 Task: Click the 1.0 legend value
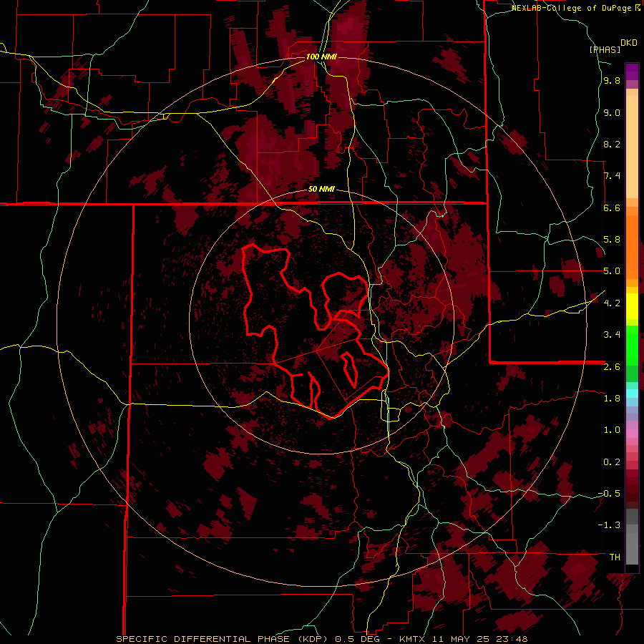(x=612, y=430)
